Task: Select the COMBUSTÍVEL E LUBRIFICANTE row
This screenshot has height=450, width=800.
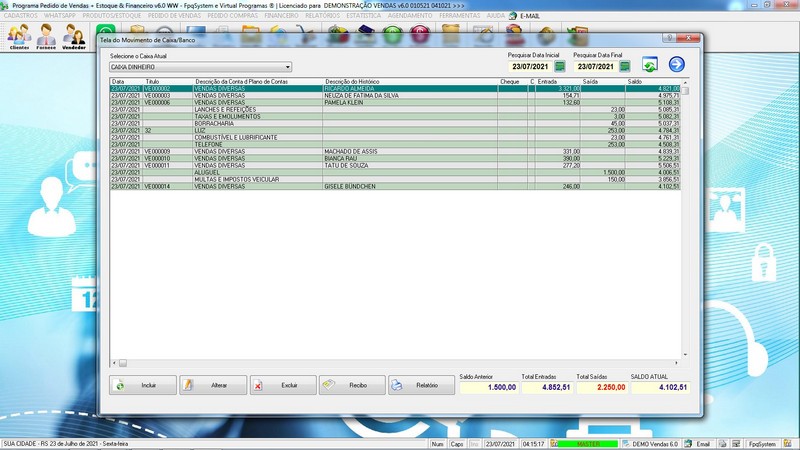Action: [395, 138]
